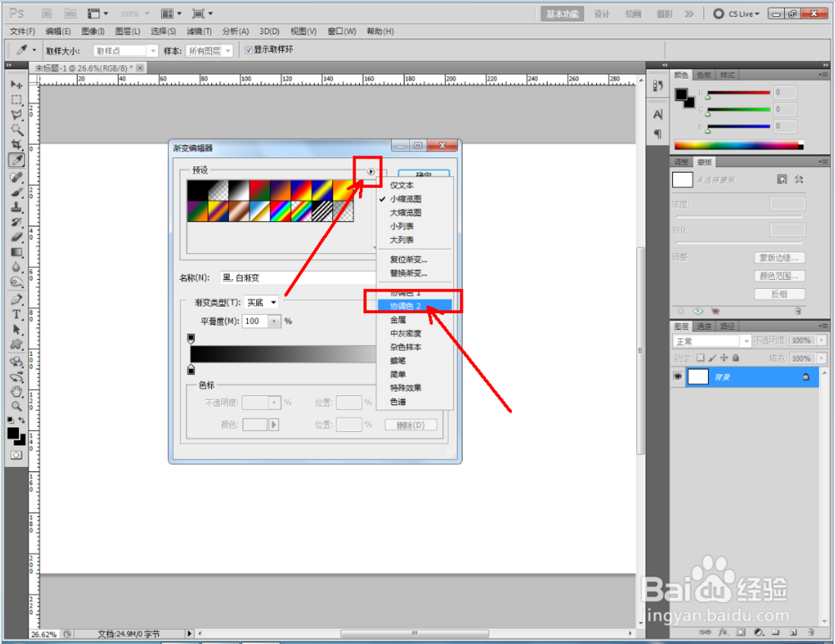
Task: Click the add vector mask icon
Action: click(799, 180)
